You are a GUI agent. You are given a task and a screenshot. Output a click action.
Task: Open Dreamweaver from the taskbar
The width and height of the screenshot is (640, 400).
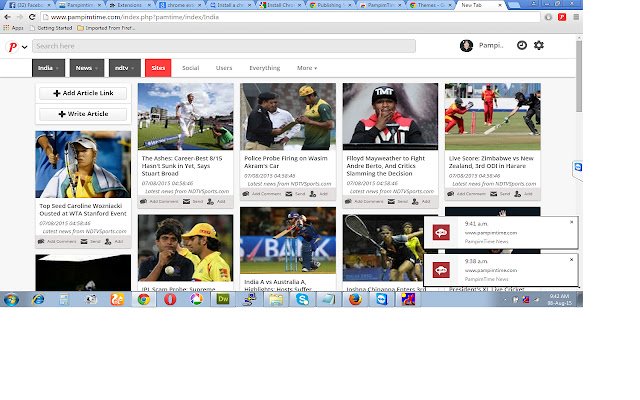coord(223,300)
